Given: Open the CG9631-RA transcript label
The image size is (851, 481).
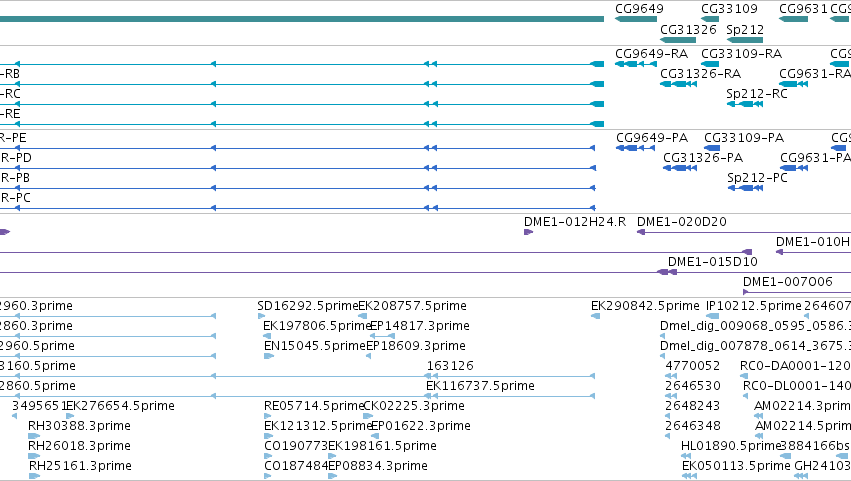Looking at the screenshot, I should (x=815, y=74).
